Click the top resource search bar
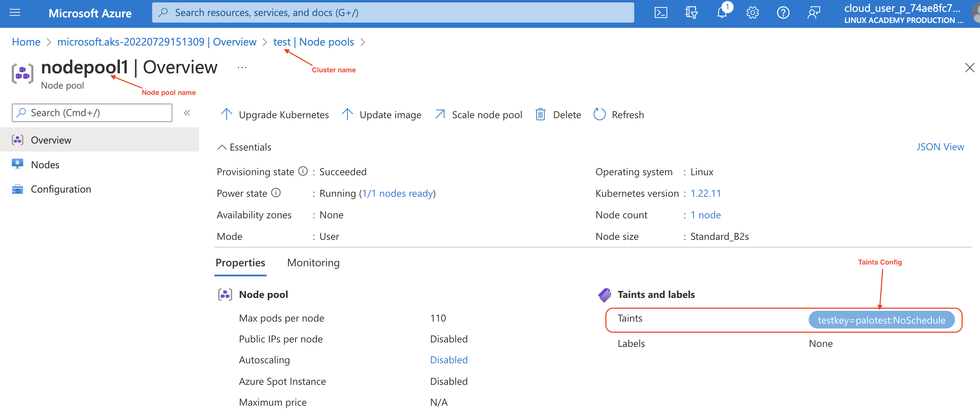The height and width of the screenshot is (413, 980). tap(393, 13)
